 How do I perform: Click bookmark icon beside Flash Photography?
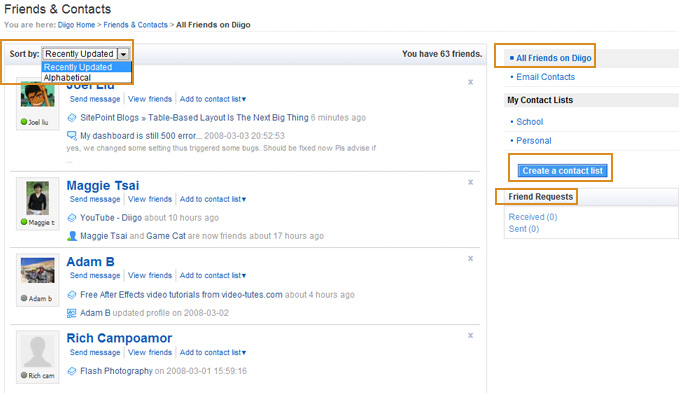click(x=72, y=371)
